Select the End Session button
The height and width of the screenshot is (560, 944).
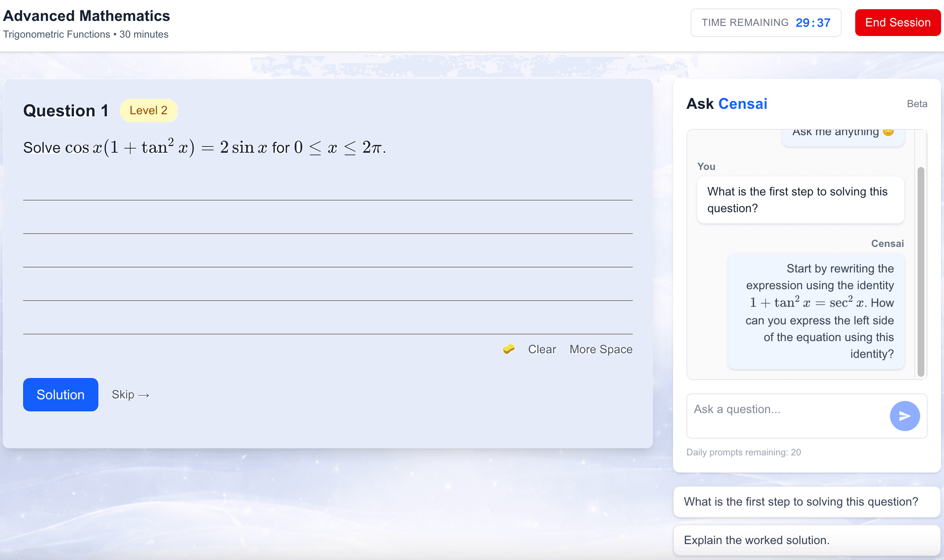[898, 23]
